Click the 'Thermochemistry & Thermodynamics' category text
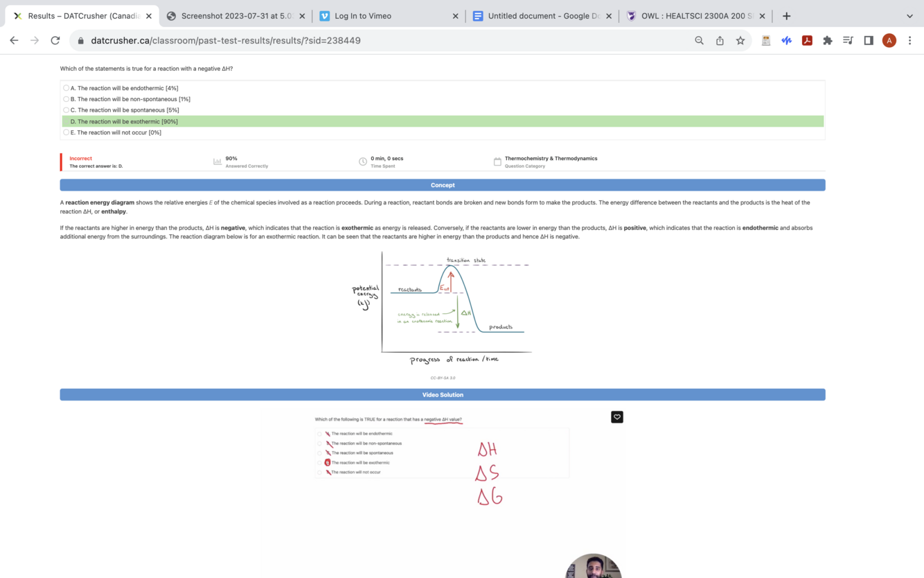The image size is (924, 578). [x=551, y=159]
